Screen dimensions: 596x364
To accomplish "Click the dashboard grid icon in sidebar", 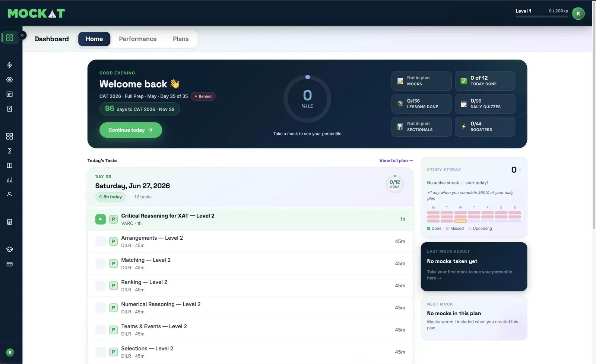I will point(10,38).
